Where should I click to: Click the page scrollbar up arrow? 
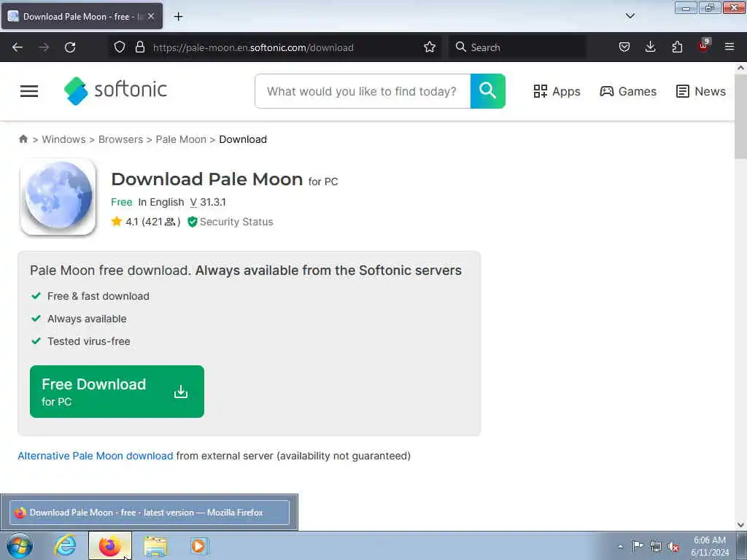(x=740, y=68)
